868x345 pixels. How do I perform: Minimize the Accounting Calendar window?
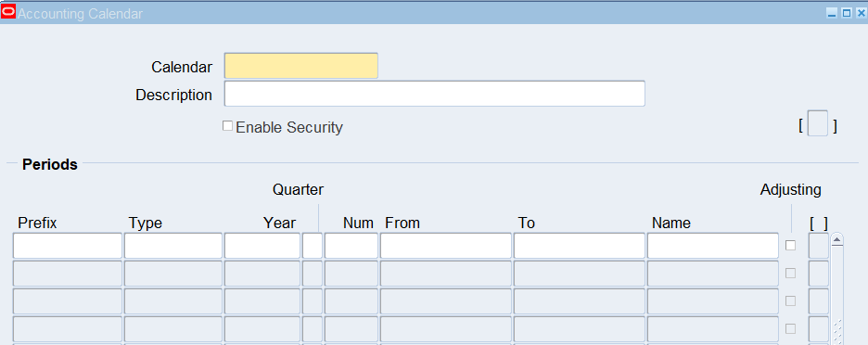[x=832, y=13]
